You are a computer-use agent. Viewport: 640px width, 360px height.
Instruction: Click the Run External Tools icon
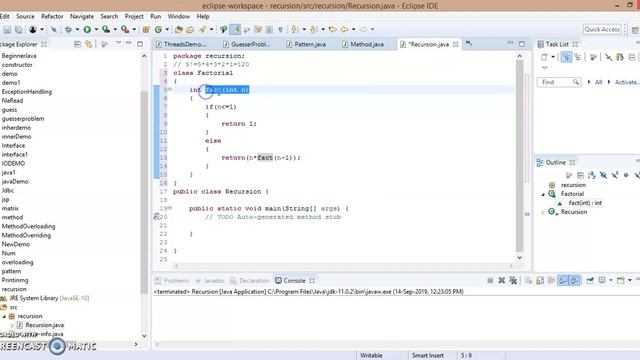(x=125, y=29)
